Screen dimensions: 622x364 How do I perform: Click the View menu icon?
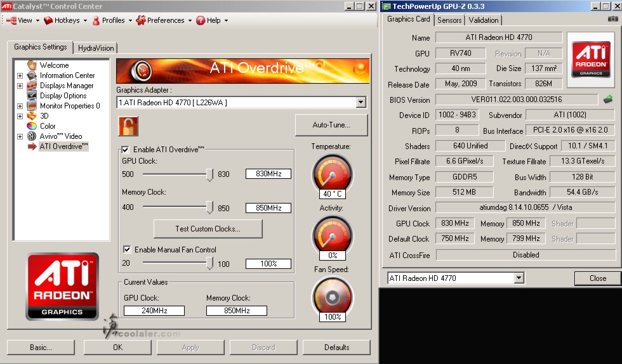coord(11,20)
